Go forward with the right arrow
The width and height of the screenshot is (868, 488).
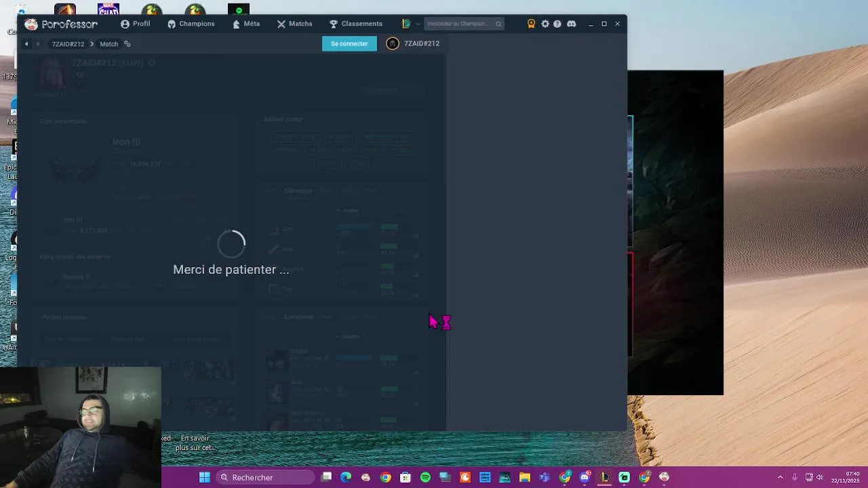[x=38, y=44]
